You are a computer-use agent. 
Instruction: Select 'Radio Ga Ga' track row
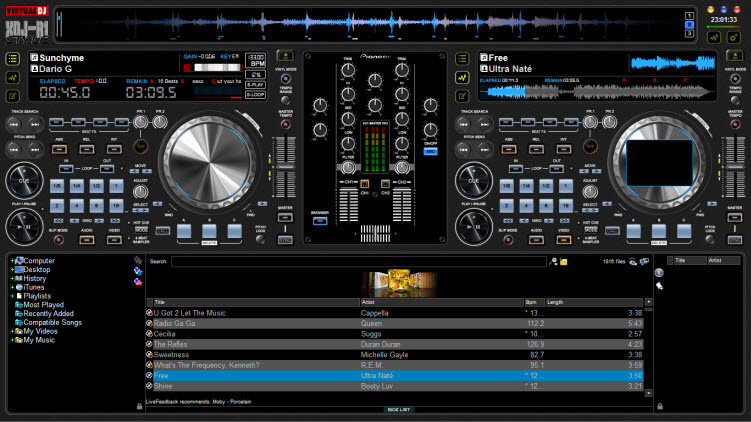[395, 323]
